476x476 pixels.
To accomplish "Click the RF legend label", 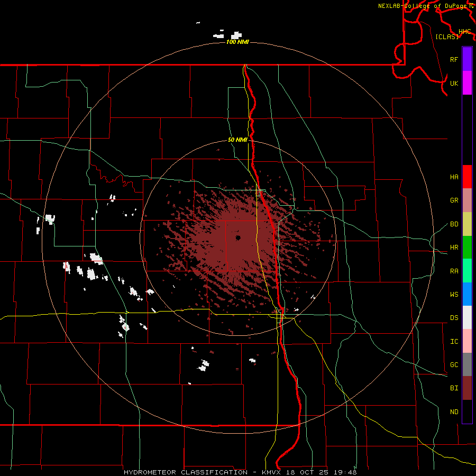I will click(x=454, y=59).
